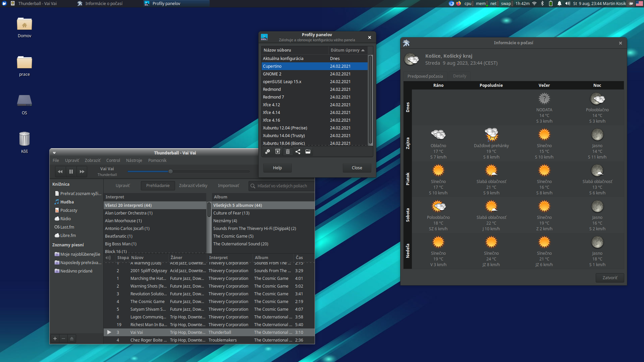Sort tracks by Čas column header
Screen dimensions: 644x362
(303, 257)
